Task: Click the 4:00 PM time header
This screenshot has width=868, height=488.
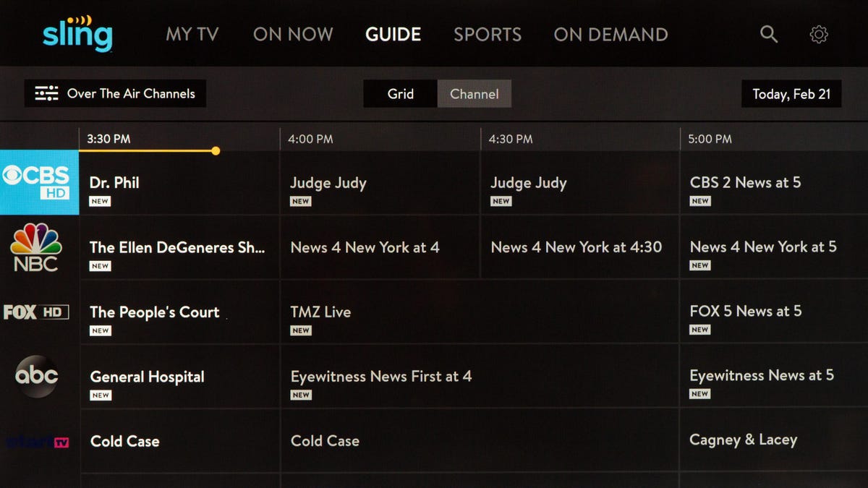Action: 310,139
